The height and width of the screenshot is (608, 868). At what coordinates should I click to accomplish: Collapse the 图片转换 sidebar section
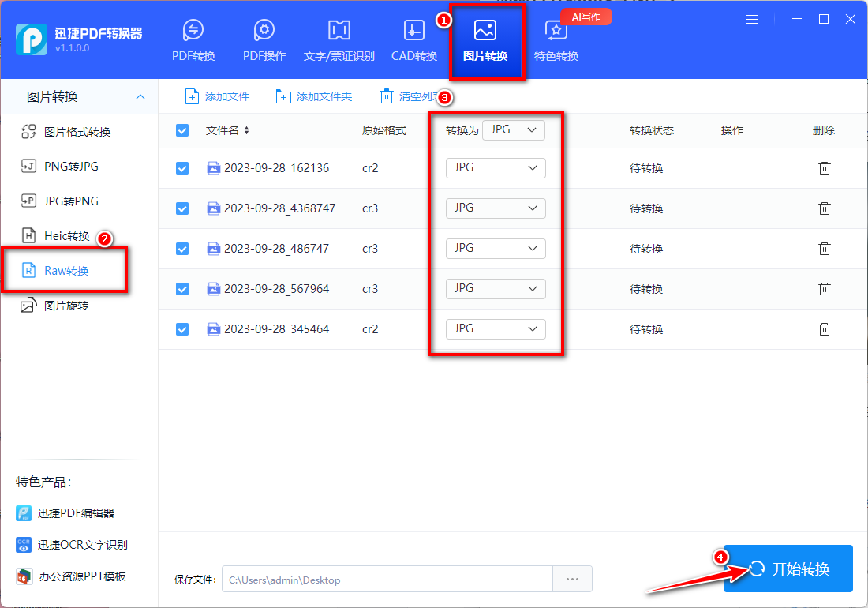140,97
